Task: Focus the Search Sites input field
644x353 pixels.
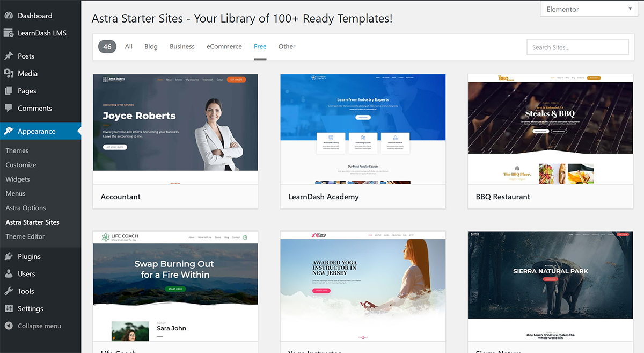Action: [577, 47]
